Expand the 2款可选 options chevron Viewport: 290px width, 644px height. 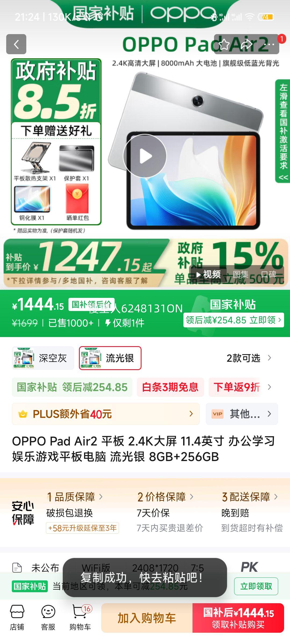269,358
